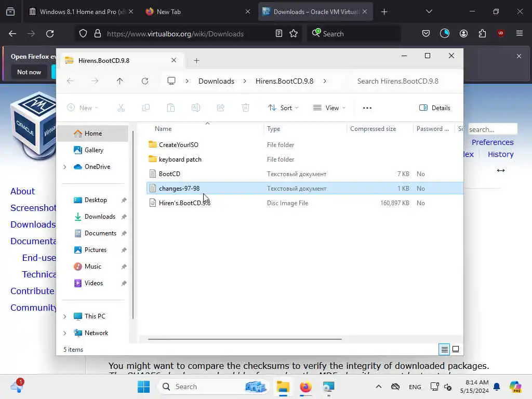Click the Delete trash icon in Explorer
The image size is (532, 399).
click(245, 108)
